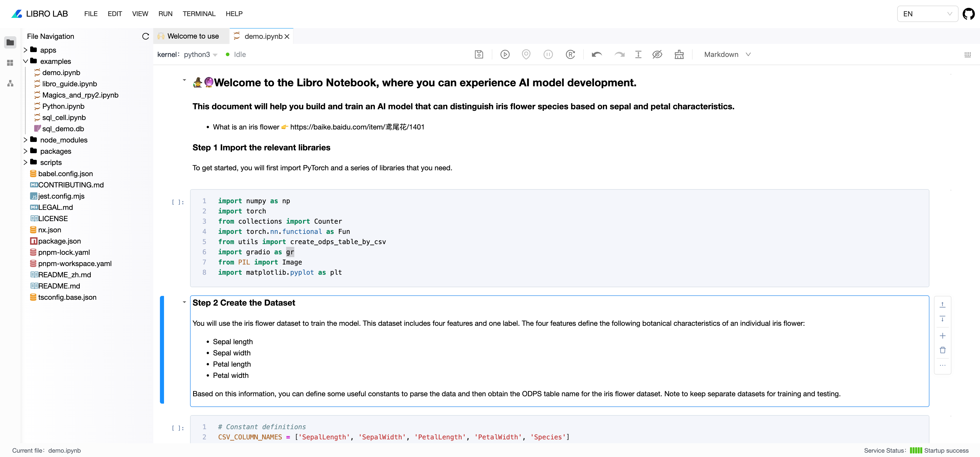Screen dimensions: 980x457
Task: Delete selected cell with trash icon
Action: coord(942,350)
